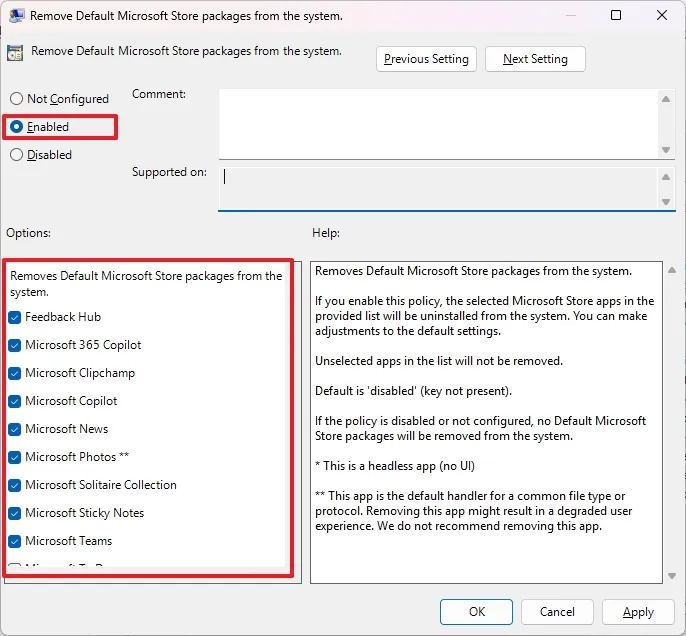Viewport: 686px width, 636px height.
Task: Go to Next Setting
Action: [535, 59]
